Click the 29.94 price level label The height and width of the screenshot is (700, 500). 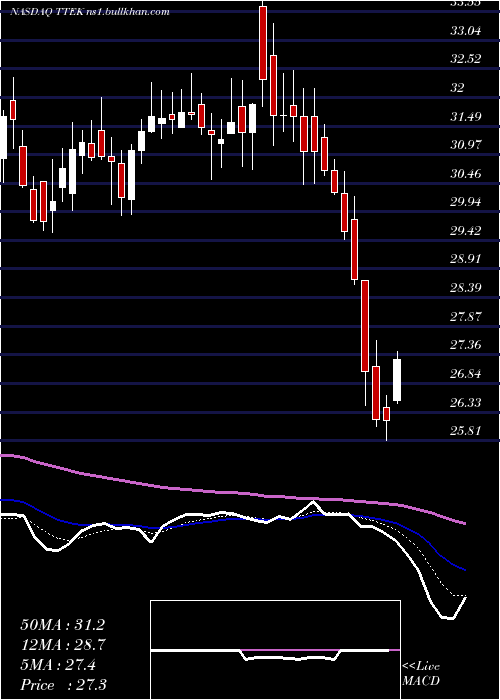(x=466, y=202)
